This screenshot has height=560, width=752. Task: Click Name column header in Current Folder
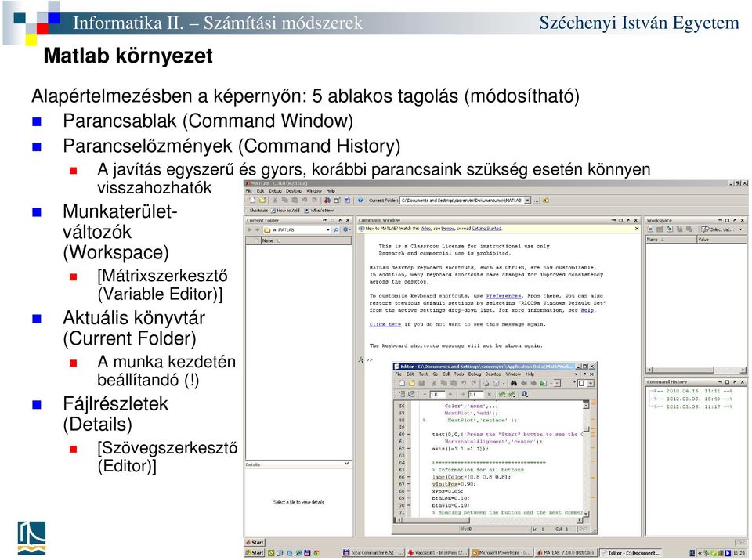tap(306, 240)
